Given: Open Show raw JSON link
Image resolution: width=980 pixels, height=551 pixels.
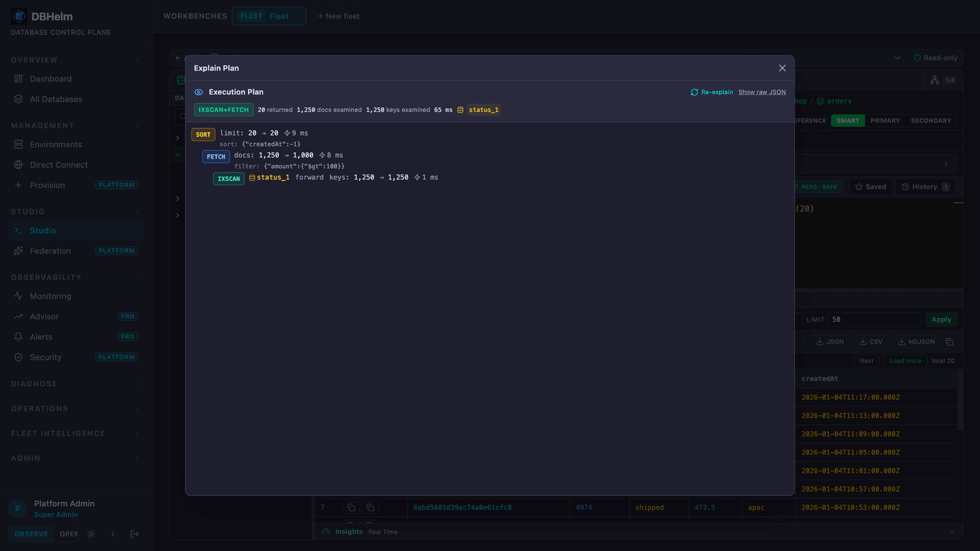Looking at the screenshot, I should tap(762, 92).
